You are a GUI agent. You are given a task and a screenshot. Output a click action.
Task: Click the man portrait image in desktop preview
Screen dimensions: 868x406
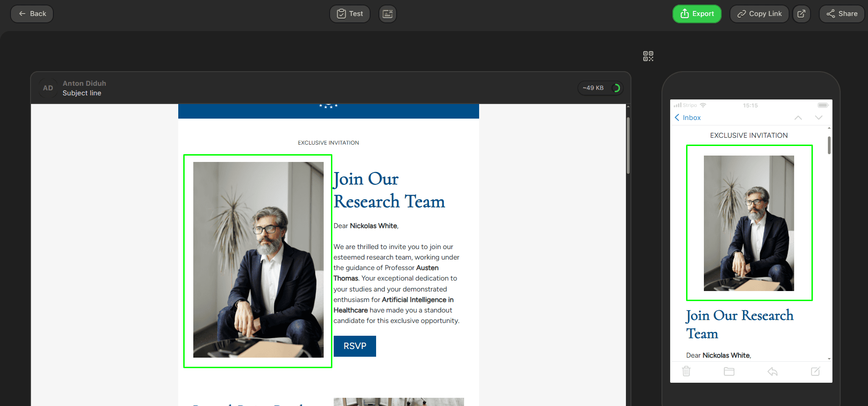pos(258,260)
